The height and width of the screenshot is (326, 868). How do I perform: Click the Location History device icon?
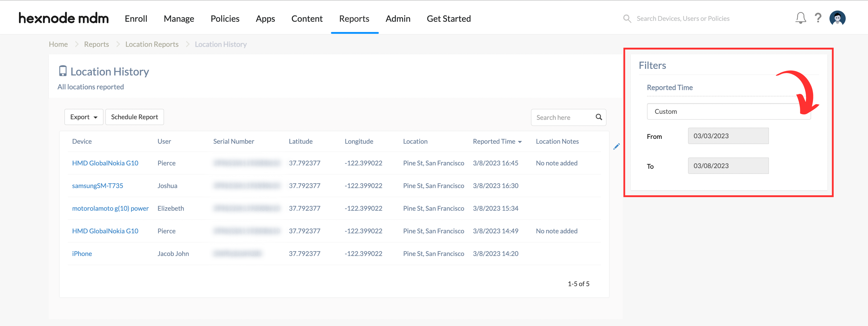63,71
